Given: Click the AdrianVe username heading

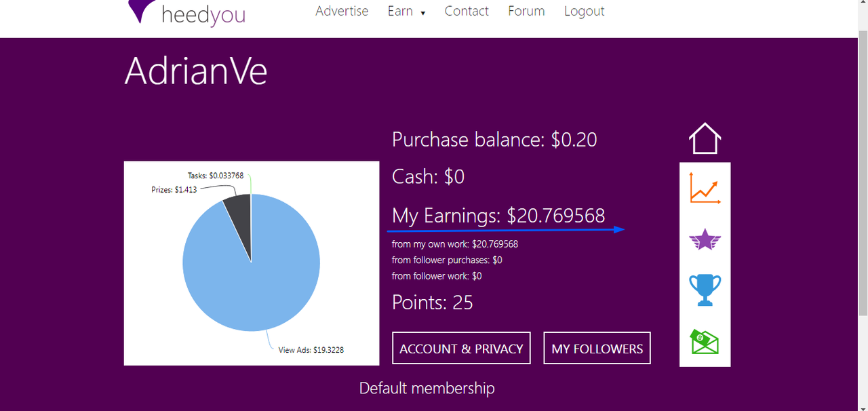Looking at the screenshot, I should click(x=196, y=71).
